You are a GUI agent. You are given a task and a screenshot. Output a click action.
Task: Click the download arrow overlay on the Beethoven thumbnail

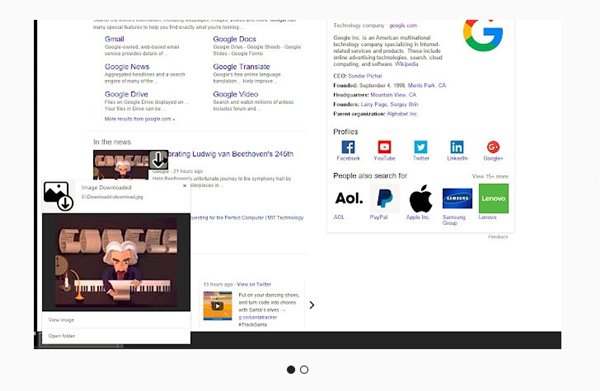click(158, 160)
